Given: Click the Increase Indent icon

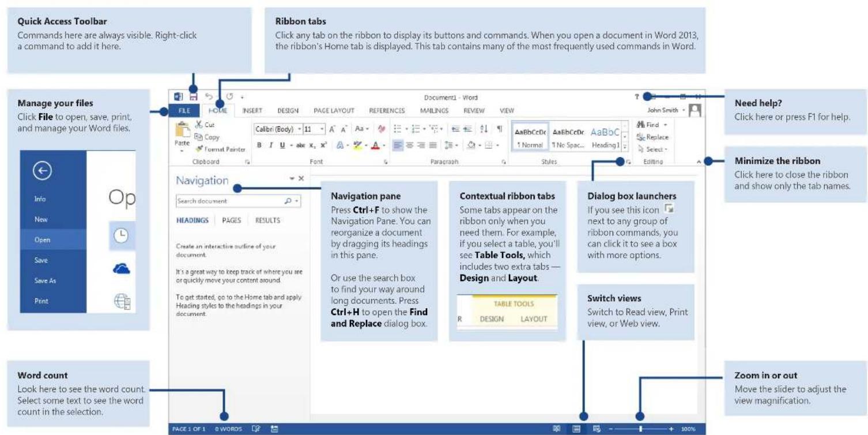Looking at the screenshot, I should coord(468,129).
